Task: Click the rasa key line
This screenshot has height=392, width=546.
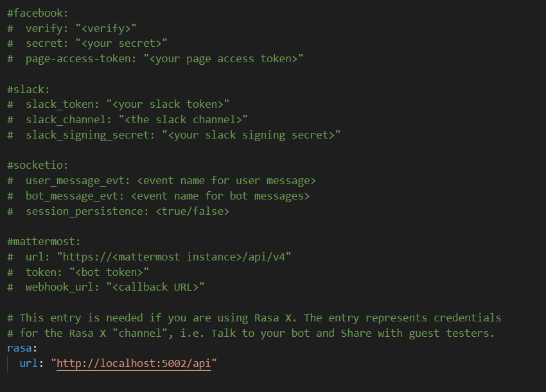Action: click(22, 348)
